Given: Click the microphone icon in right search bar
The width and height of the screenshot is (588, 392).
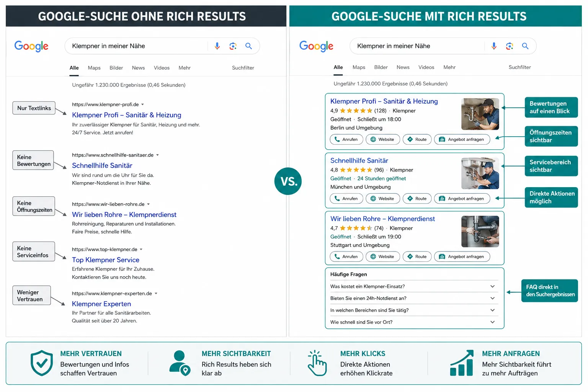Looking at the screenshot, I should point(494,46).
